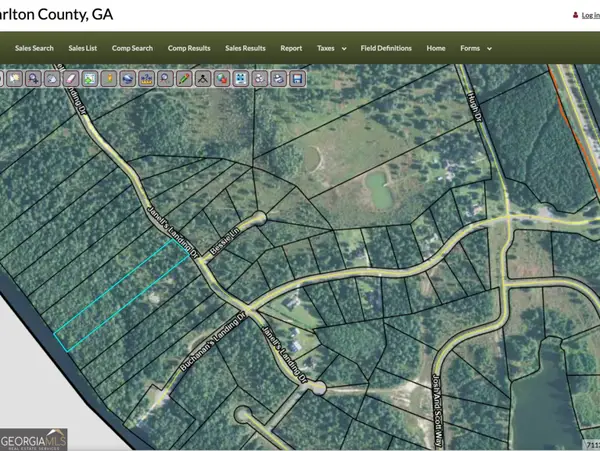600x451 pixels.
Task: Click the person icon beside Log in
Action: (575, 15)
